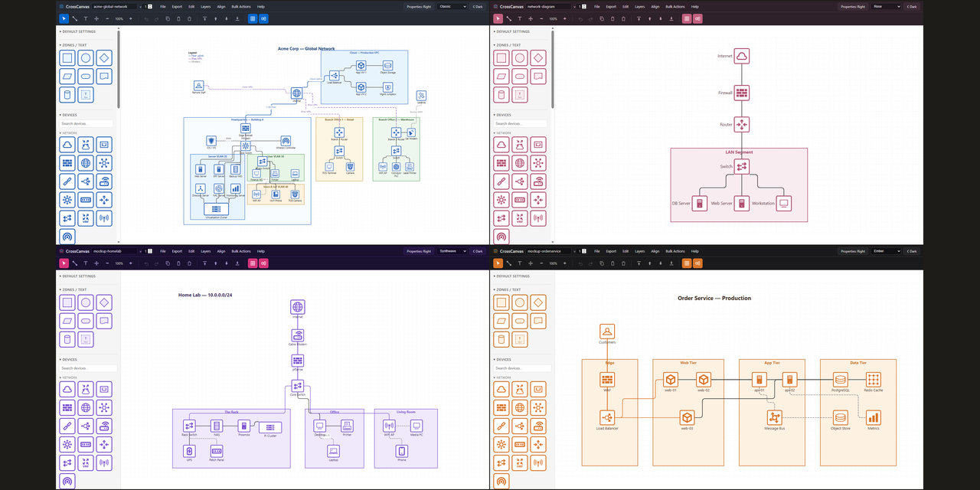Screen dimensions: 980x490
Task: Open File menu in acme-global-network window
Action: coord(163,6)
